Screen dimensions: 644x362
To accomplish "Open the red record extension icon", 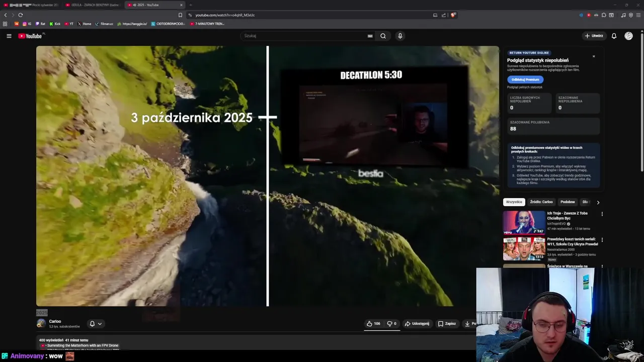I will (589, 15).
